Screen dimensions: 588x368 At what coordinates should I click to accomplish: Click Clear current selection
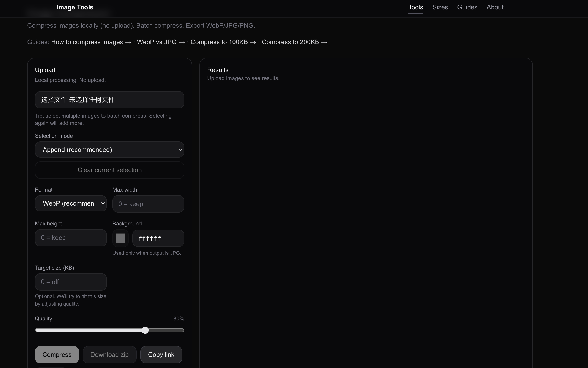(x=110, y=170)
